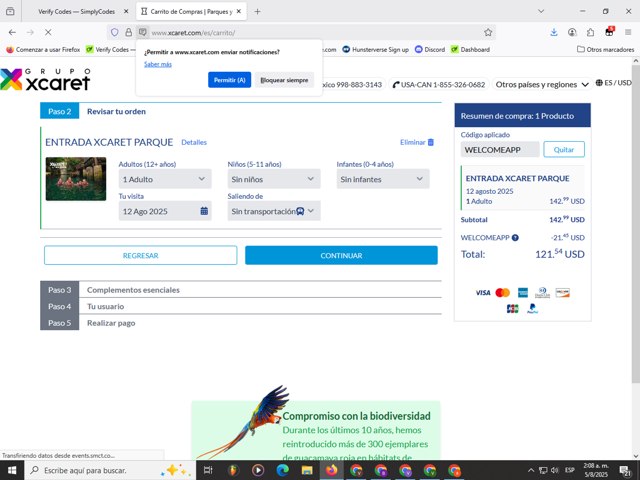Open the Windows Start menu
Image resolution: width=640 pixels, height=480 pixels.
[x=12, y=470]
